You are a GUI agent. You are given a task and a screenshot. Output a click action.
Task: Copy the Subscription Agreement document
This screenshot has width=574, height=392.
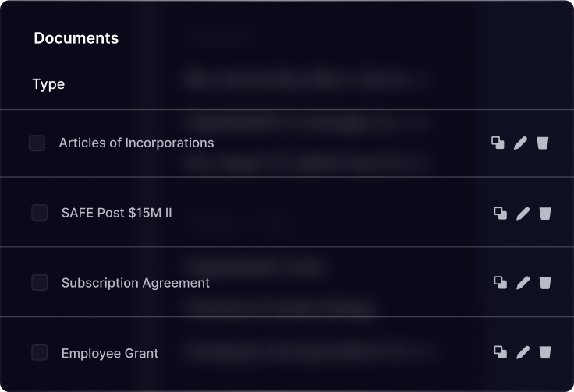pyautogui.click(x=501, y=282)
